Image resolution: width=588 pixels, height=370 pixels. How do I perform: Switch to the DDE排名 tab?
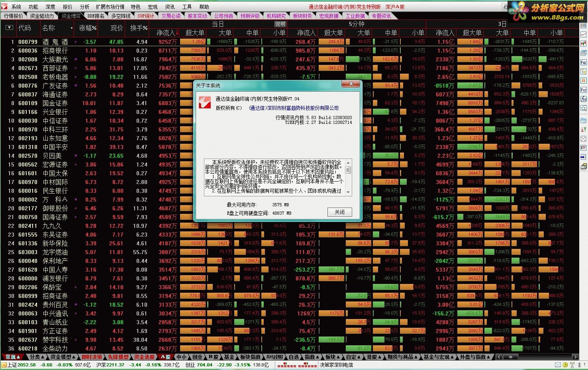point(96,16)
